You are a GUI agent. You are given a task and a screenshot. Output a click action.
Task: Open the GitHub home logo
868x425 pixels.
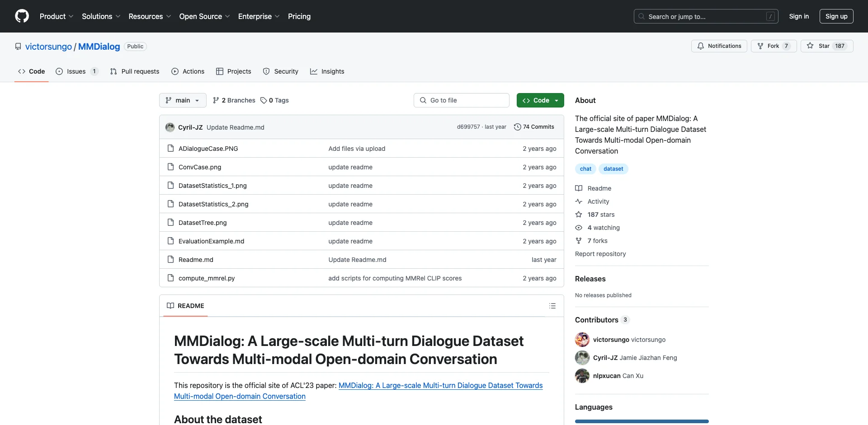22,16
